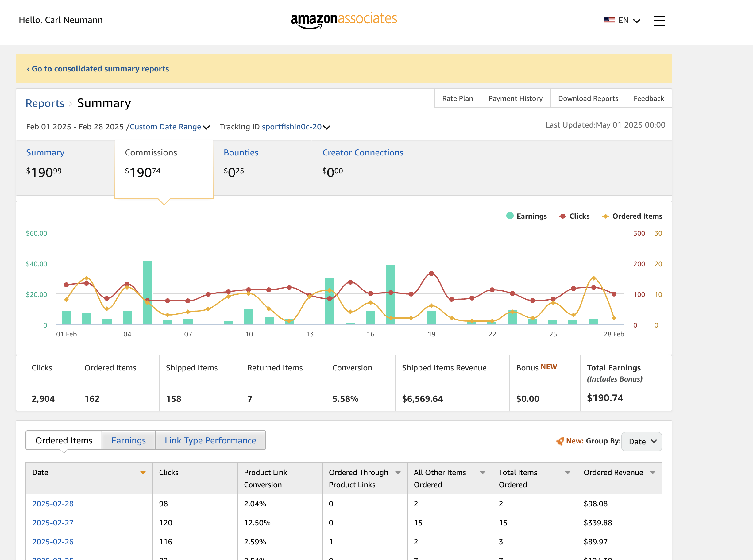Image resolution: width=753 pixels, height=560 pixels.
Task: Click the Last Updated May 01 2025 text
Action: pos(605,125)
